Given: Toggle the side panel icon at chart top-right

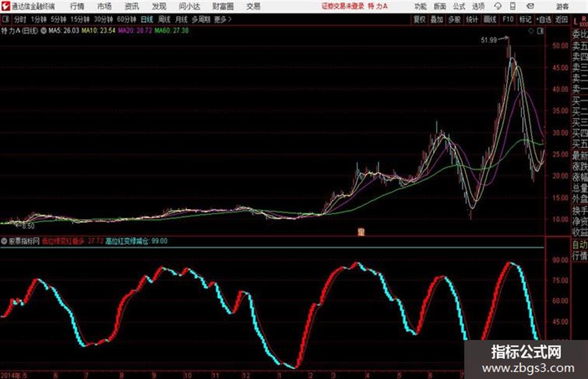Looking at the screenshot, I should [540, 31].
